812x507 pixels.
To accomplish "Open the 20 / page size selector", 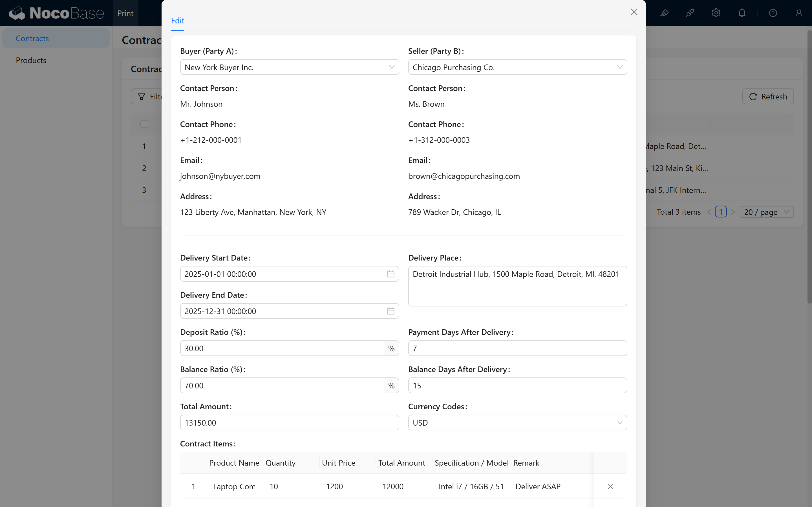I will tap(766, 212).
